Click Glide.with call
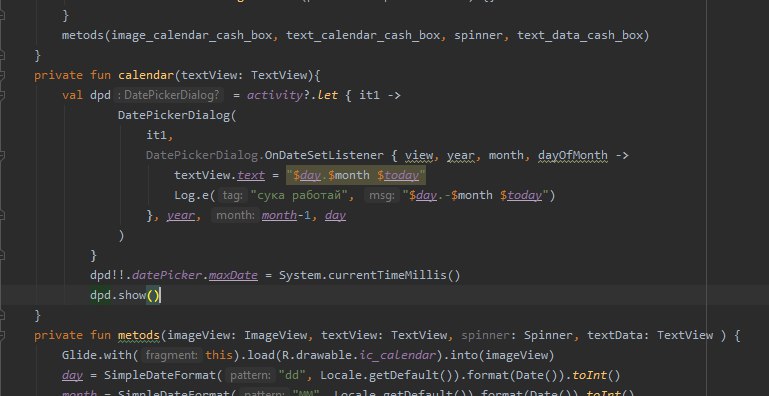 [101, 355]
